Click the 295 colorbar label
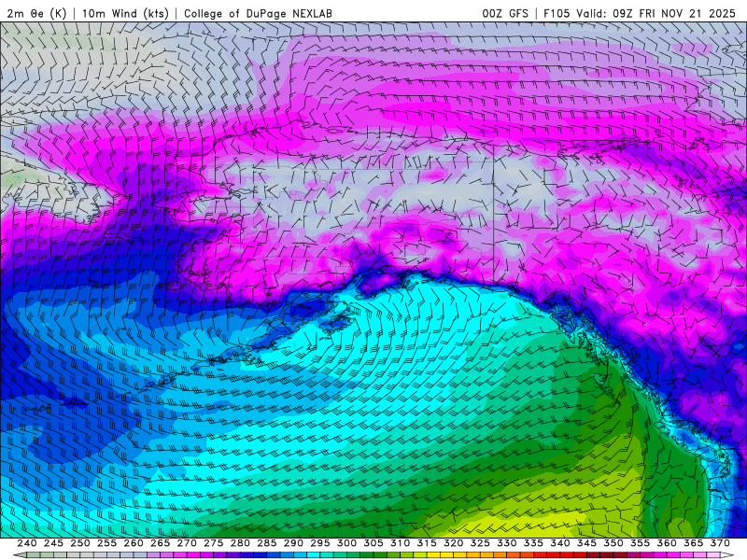Image resolution: width=747 pixels, height=560 pixels. (319, 543)
